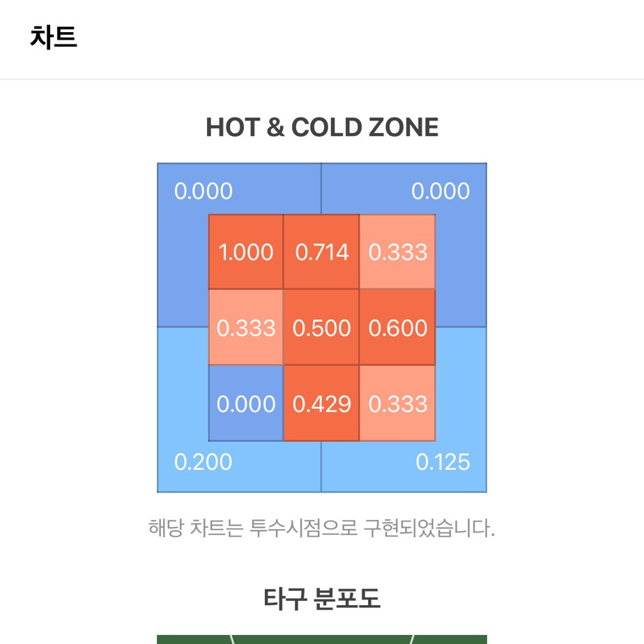644x644 pixels.
Task: Tap the 타구 분포도 heading
Action: click(x=322, y=599)
